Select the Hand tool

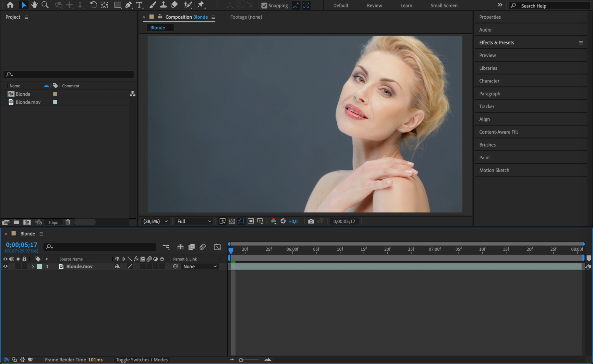[x=34, y=5]
